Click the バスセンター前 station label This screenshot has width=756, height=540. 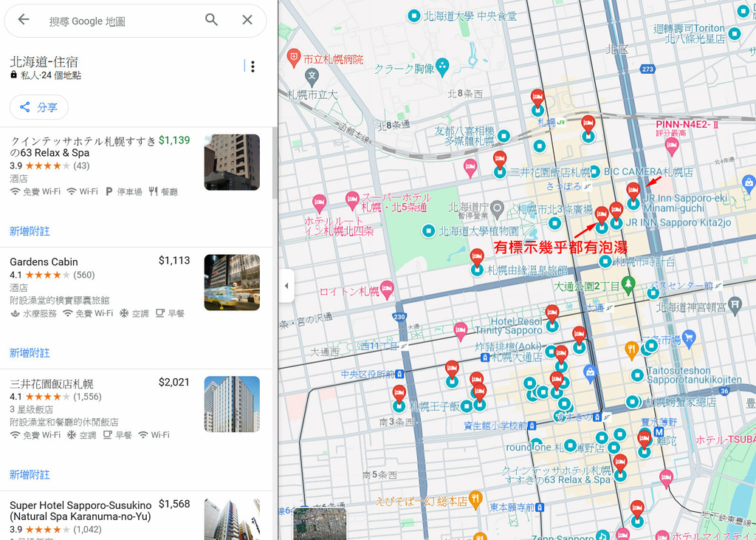(681, 286)
